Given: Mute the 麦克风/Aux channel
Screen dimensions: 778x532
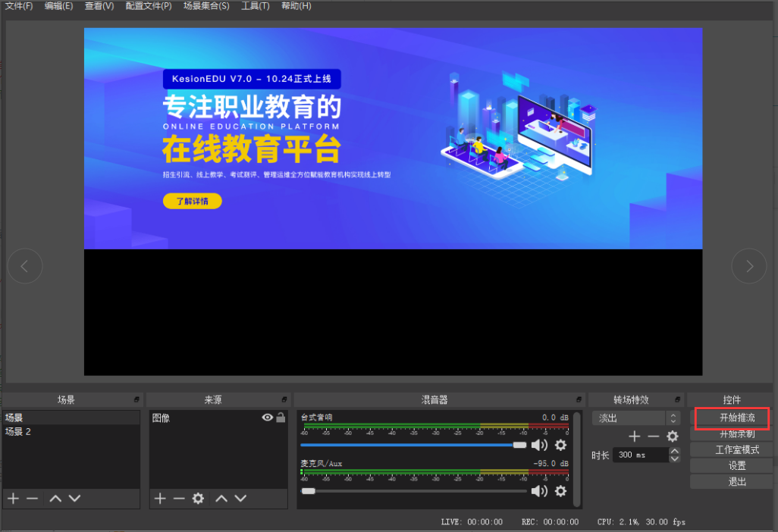Looking at the screenshot, I should pos(539,491).
